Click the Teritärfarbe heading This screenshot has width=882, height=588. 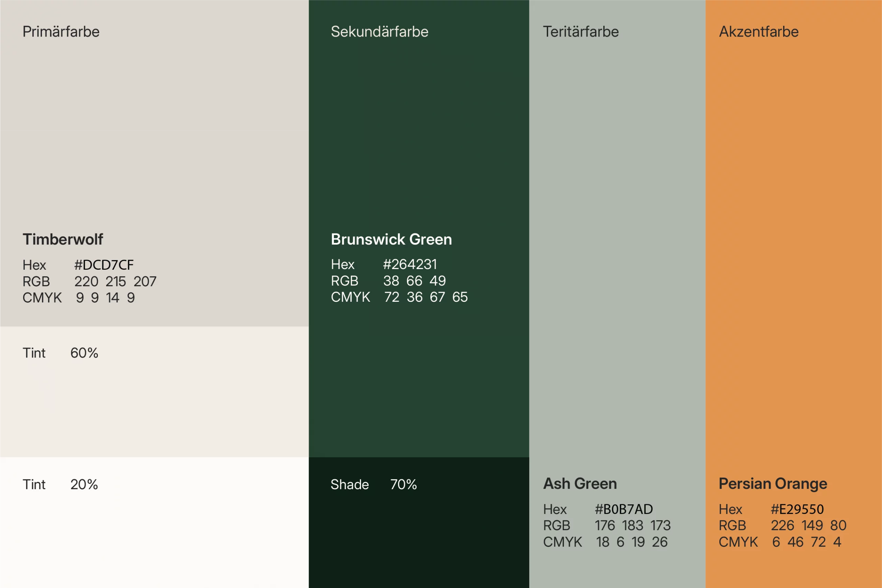click(x=581, y=32)
